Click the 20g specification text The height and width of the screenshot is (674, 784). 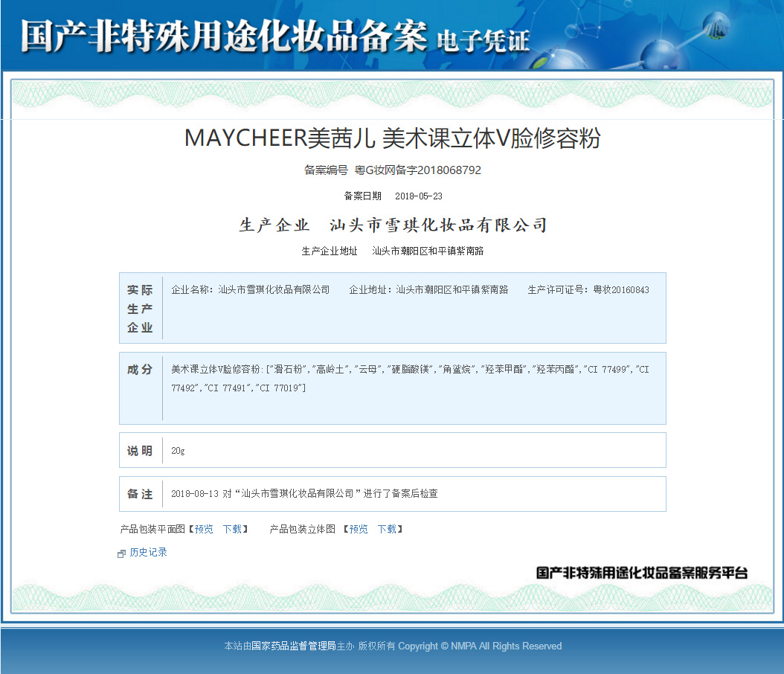click(178, 451)
